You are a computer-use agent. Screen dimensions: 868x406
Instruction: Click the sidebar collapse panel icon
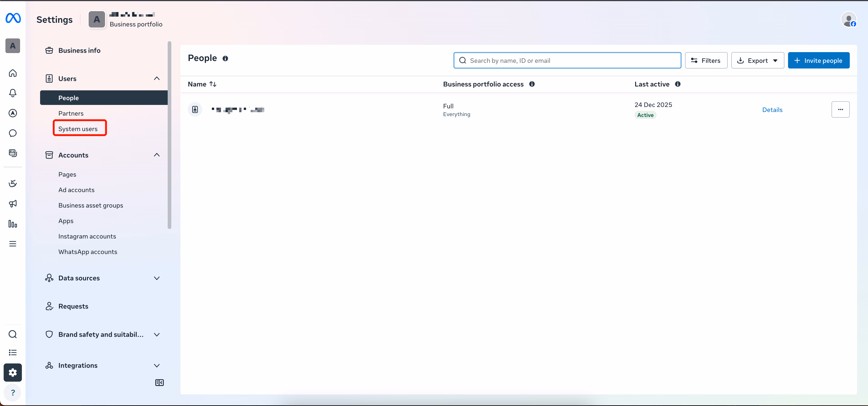pyautogui.click(x=159, y=383)
